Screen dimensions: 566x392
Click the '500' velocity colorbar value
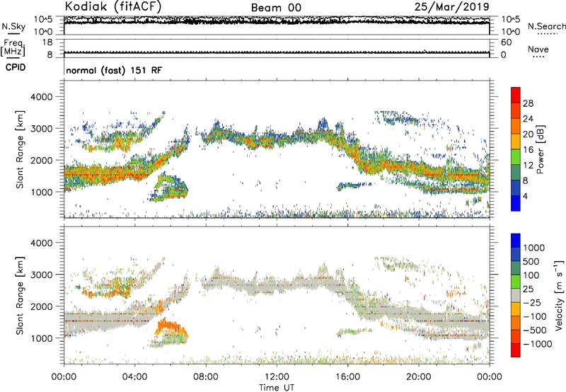point(531,262)
